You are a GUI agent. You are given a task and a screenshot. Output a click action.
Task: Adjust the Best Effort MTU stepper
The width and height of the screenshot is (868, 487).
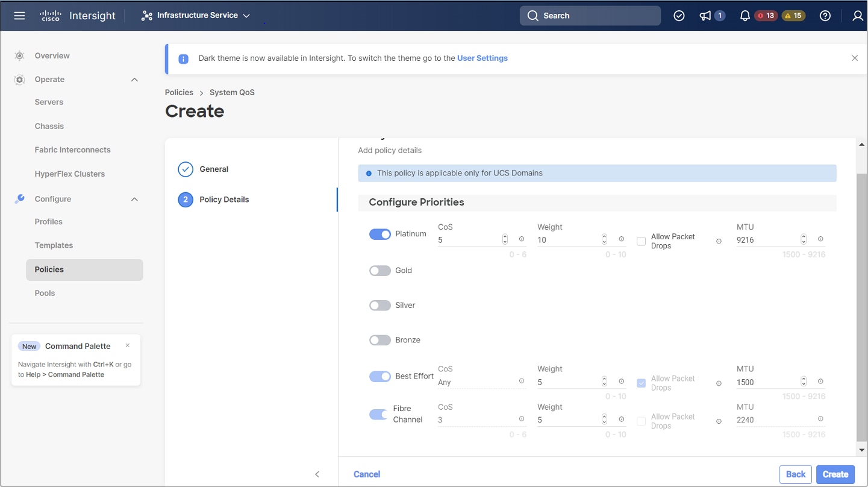804,382
